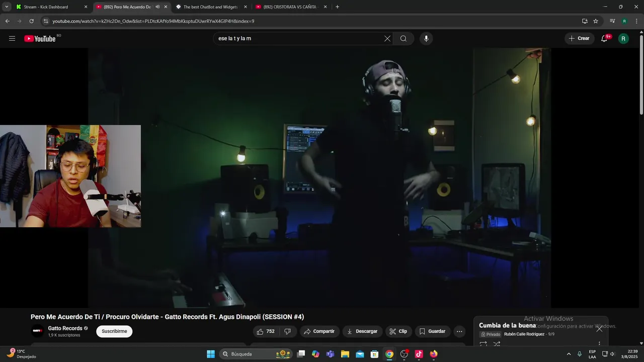Open the Chrome profile avatar
The height and width of the screenshot is (362, 644).
(x=624, y=21)
